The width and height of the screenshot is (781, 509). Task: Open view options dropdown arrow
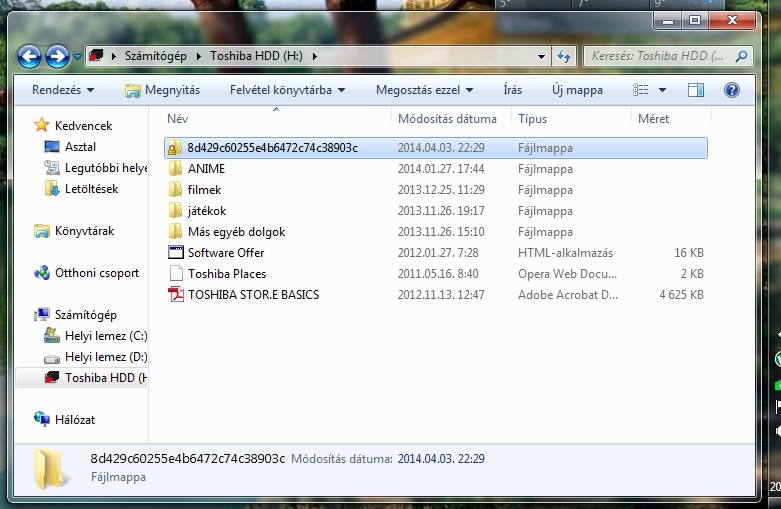click(662, 90)
